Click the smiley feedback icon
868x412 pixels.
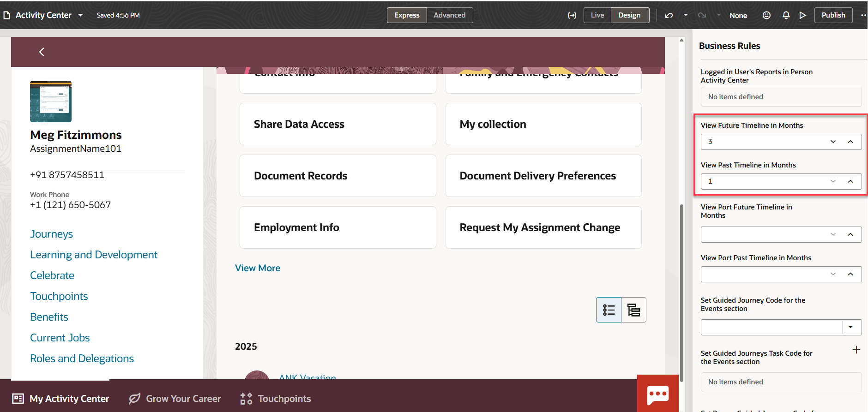point(766,15)
